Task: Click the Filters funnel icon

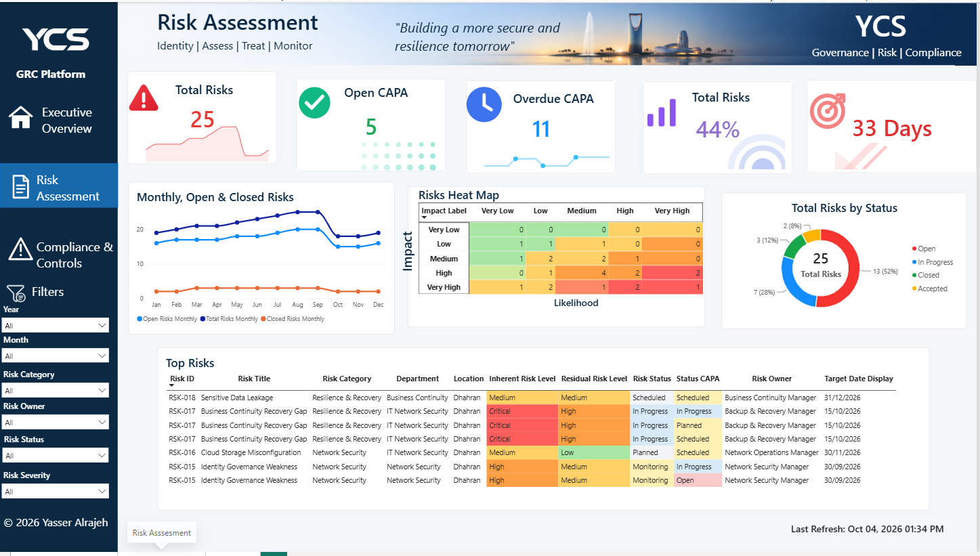Action: pyautogui.click(x=16, y=293)
